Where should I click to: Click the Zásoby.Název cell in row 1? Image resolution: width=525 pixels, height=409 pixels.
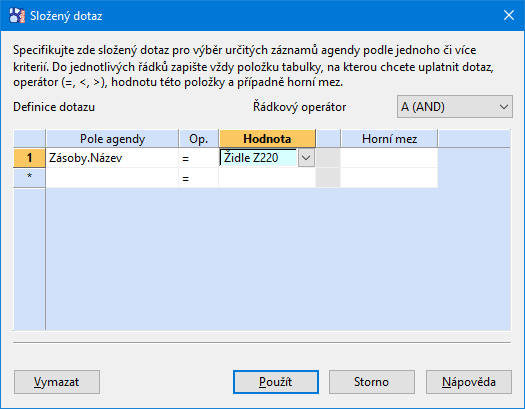point(112,158)
